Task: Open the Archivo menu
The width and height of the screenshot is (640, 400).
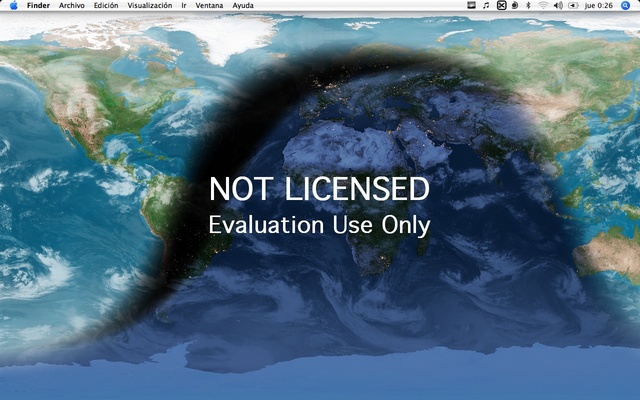Action: pyautogui.click(x=72, y=5)
